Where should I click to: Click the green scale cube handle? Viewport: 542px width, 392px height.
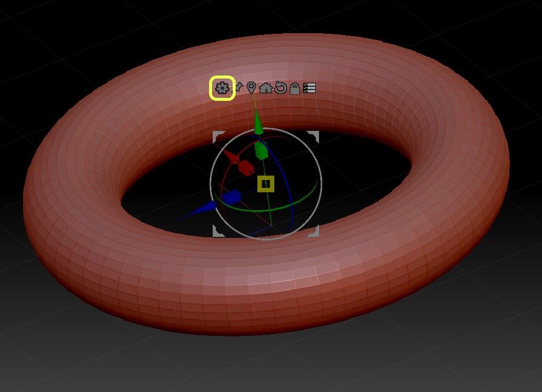tap(261, 150)
